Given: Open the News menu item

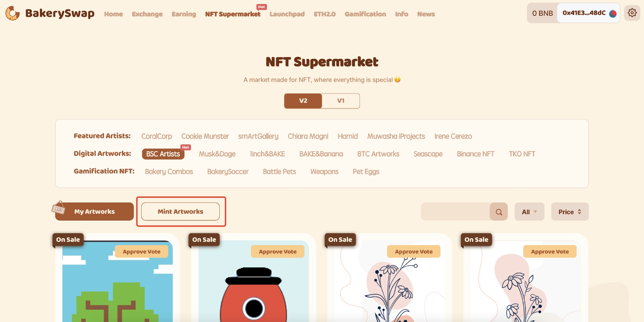Looking at the screenshot, I should [426, 14].
